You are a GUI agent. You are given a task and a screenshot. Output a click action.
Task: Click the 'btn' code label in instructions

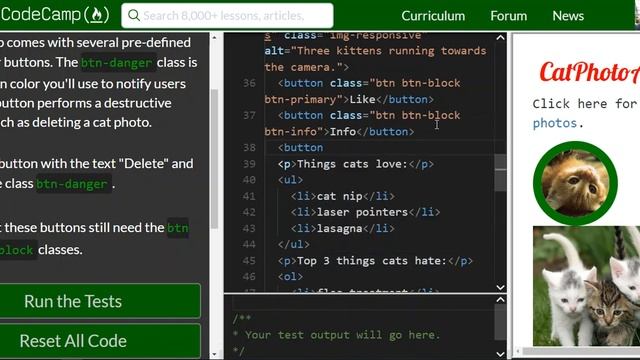pos(178,228)
